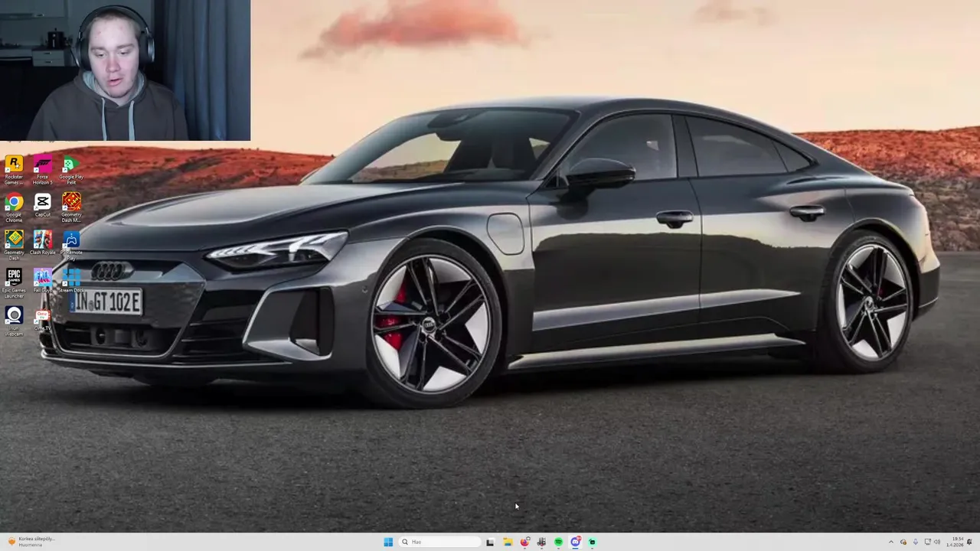Select the PS Remote Play shortcut
980x551 pixels.
[71, 246]
